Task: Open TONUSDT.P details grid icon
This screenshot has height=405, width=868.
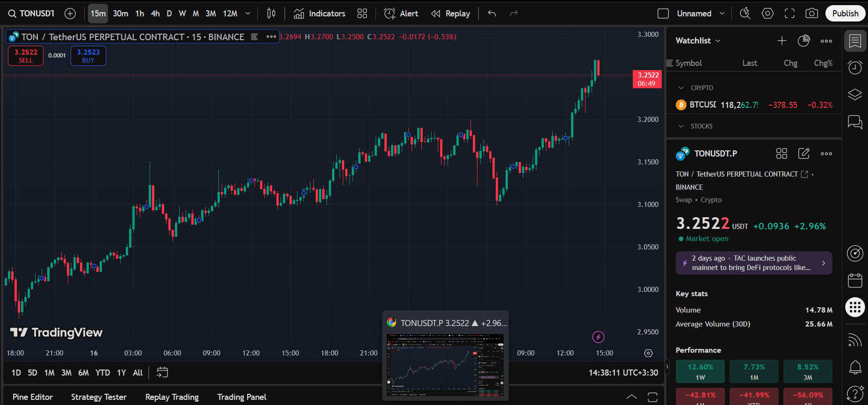Action: coord(781,154)
